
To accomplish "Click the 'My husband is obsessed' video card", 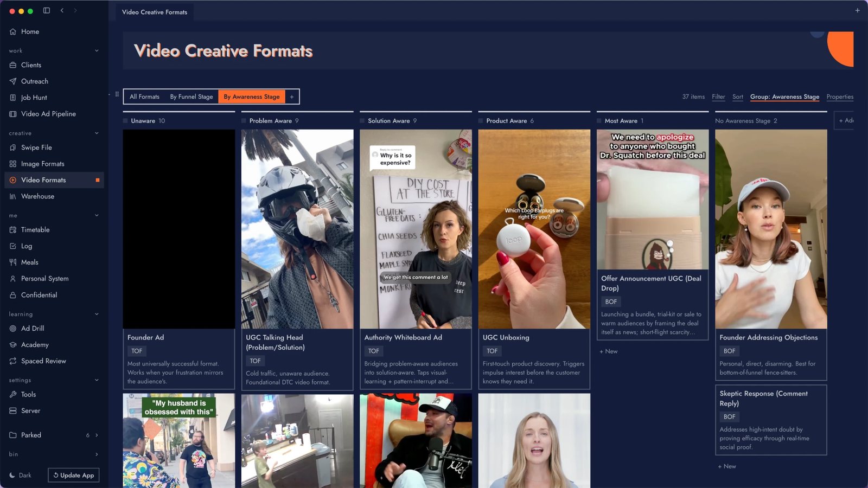I will point(179,440).
